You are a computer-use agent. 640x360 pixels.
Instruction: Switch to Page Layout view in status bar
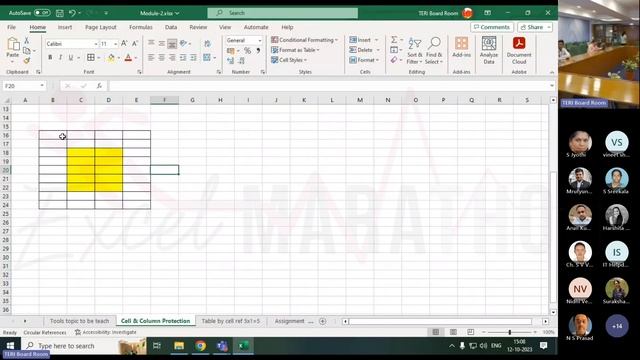pyautogui.click(x=453, y=332)
